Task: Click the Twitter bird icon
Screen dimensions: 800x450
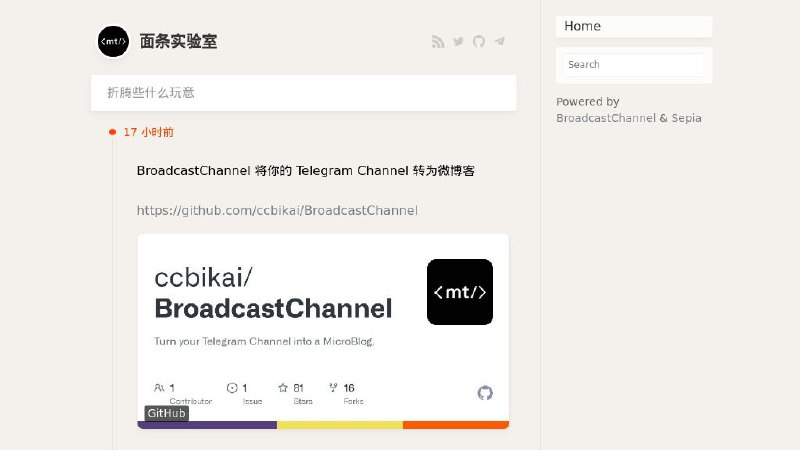Action: pyautogui.click(x=458, y=42)
